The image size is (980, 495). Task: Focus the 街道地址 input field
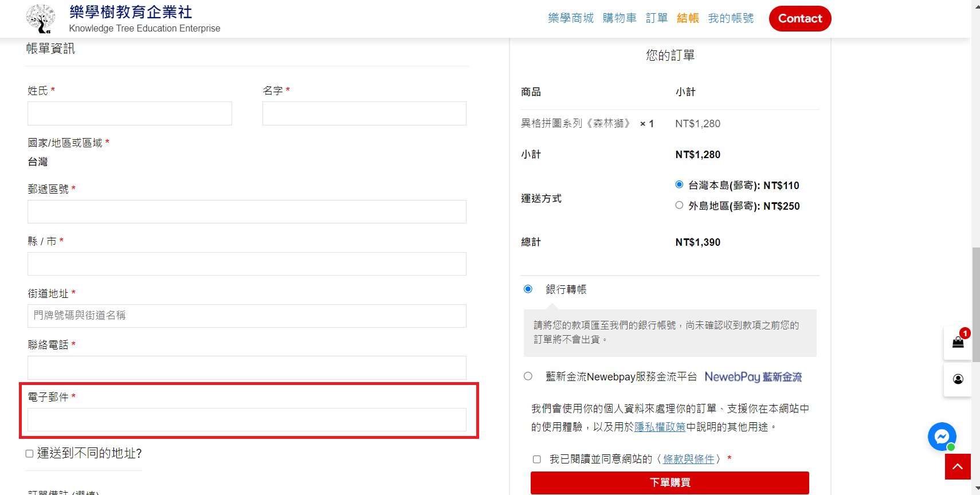[246, 316]
